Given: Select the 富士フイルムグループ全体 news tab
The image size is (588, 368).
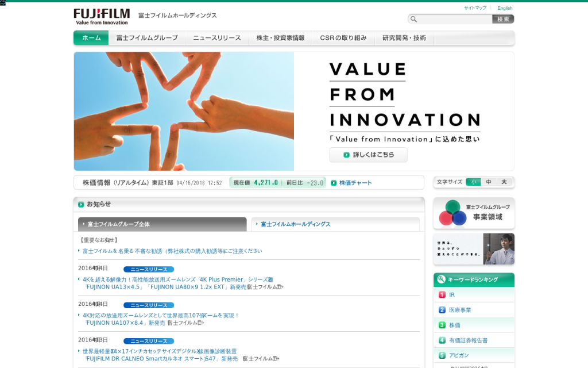Looking at the screenshot, I should 163,224.
